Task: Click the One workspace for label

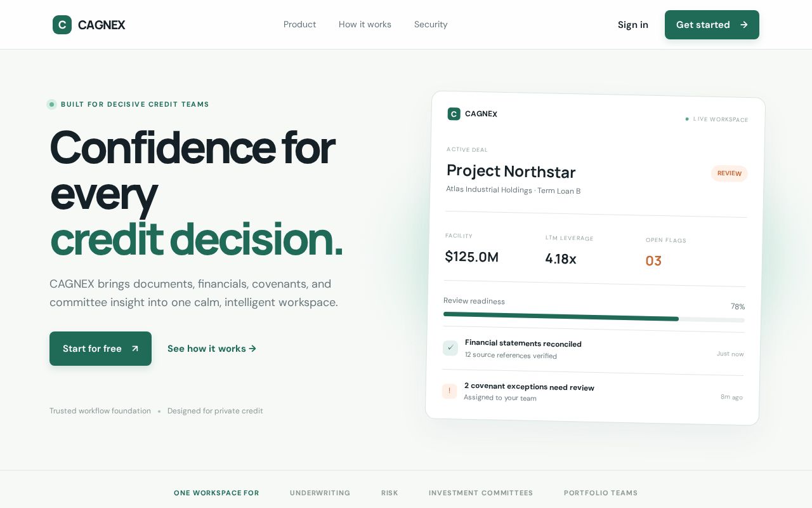Action: click(216, 493)
